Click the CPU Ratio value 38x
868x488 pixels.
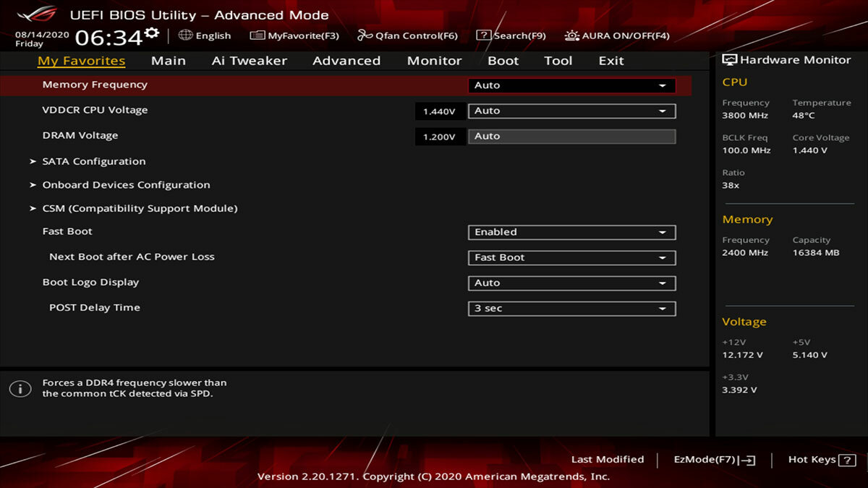pyautogui.click(x=731, y=185)
